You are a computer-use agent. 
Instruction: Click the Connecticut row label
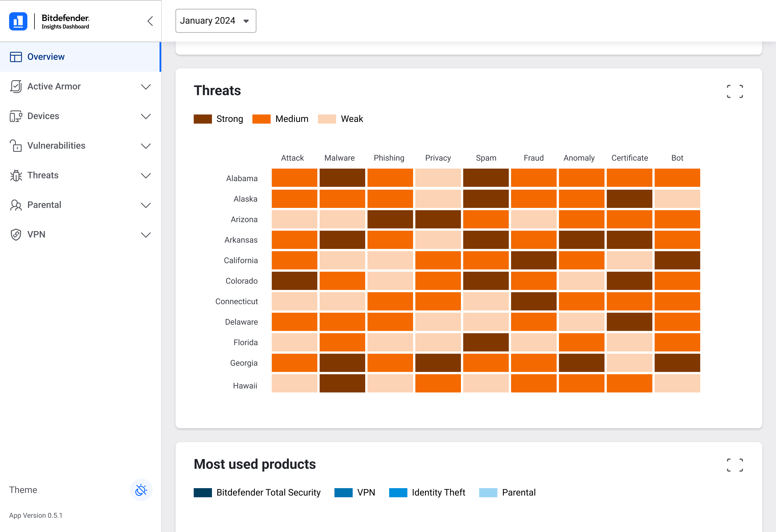tap(236, 301)
